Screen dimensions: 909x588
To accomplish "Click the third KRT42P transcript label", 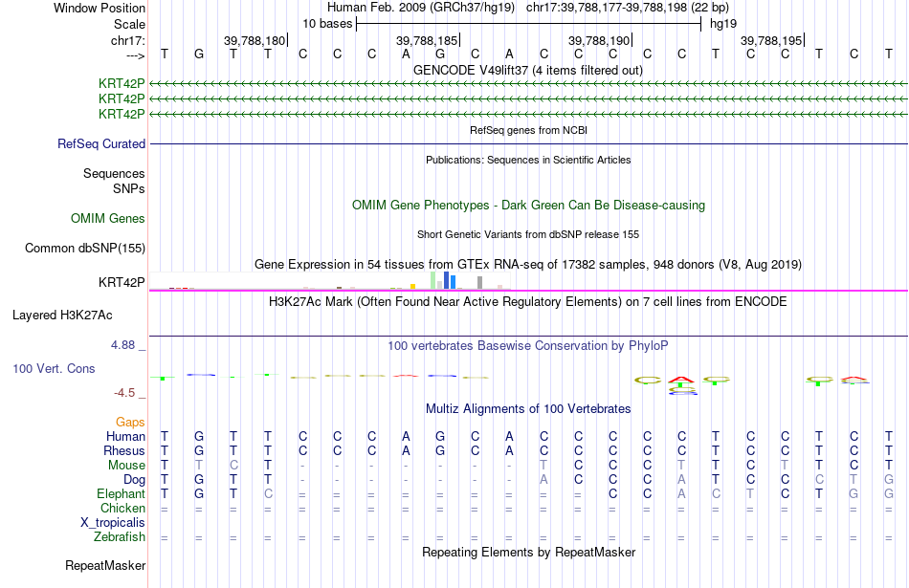I will 122,114.
